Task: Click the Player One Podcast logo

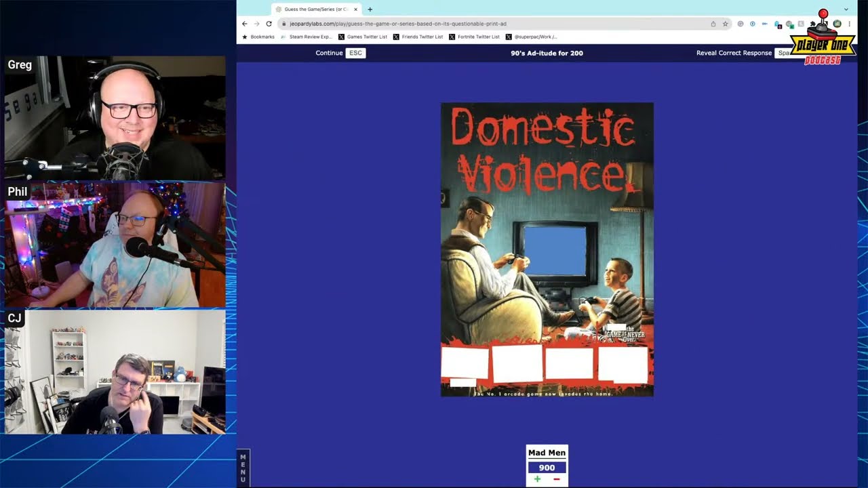Action: (823, 37)
